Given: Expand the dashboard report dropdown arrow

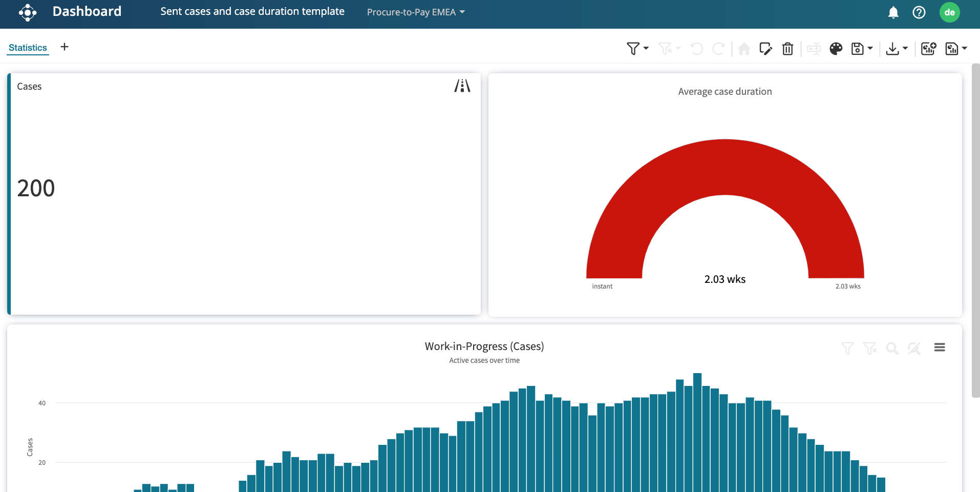Looking at the screenshot, I should pos(965,48).
